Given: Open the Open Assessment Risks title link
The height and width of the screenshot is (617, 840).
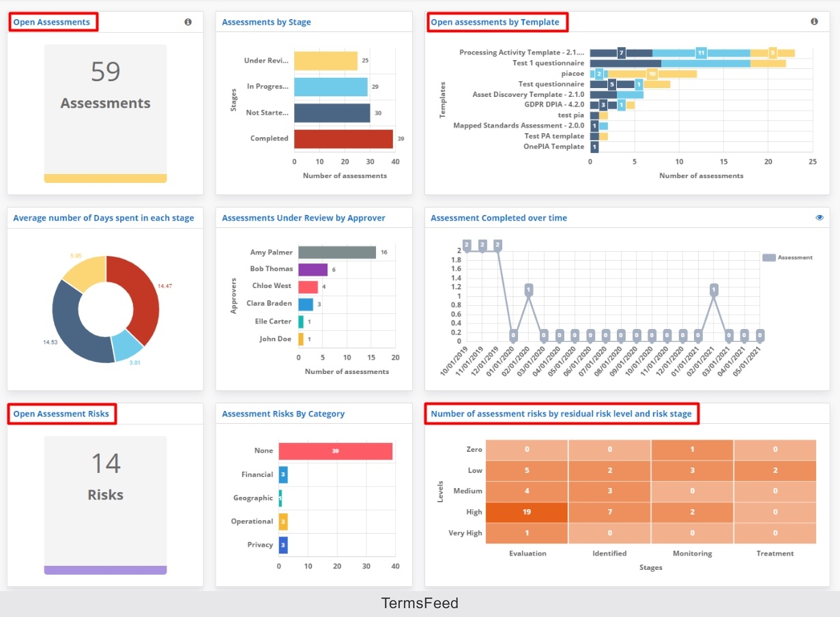Looking at the screenshot, I should [x=61, y=414].
